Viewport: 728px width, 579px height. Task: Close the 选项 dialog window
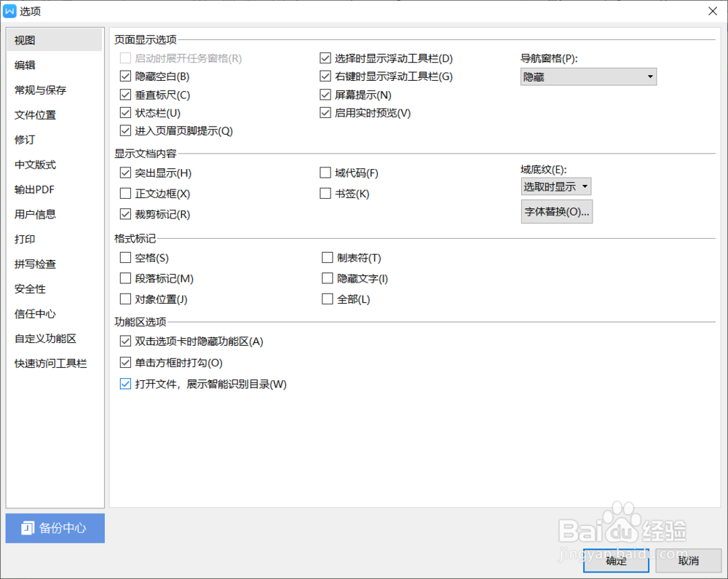pyautogui.click(x=713, y=11)
